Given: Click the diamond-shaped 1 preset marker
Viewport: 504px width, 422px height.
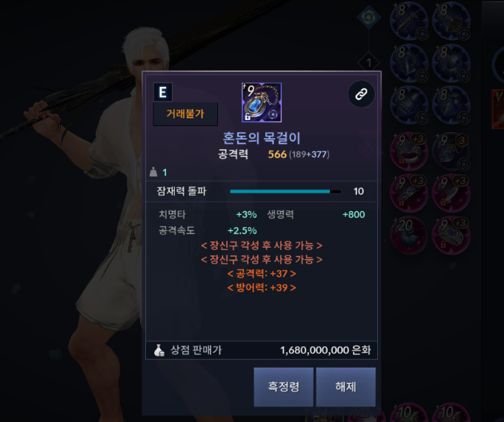Looking at the screenshot, I should (369, 62).
